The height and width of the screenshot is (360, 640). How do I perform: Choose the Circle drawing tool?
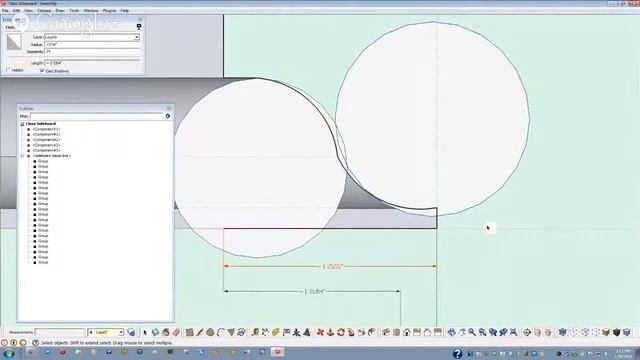[x=210, y=333]
